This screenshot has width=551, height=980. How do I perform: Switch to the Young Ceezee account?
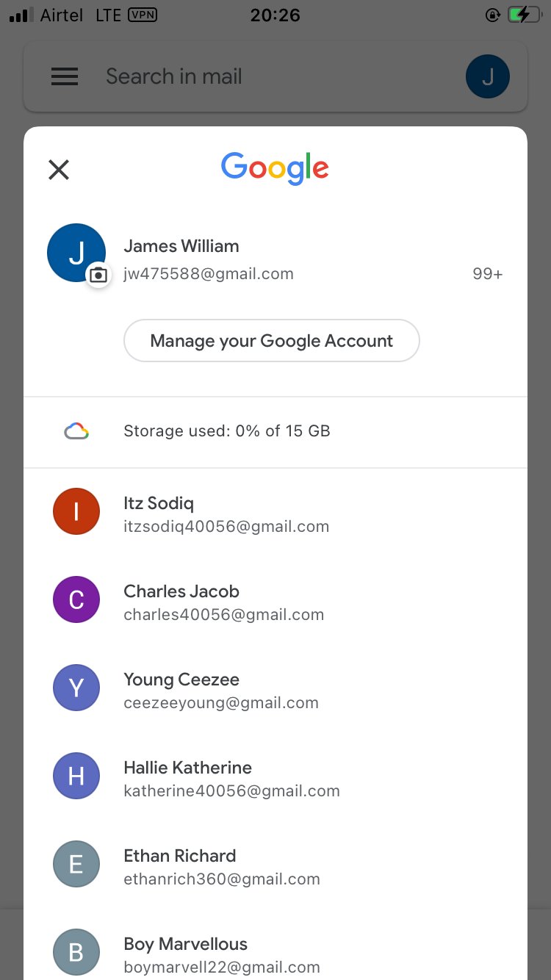275,688
